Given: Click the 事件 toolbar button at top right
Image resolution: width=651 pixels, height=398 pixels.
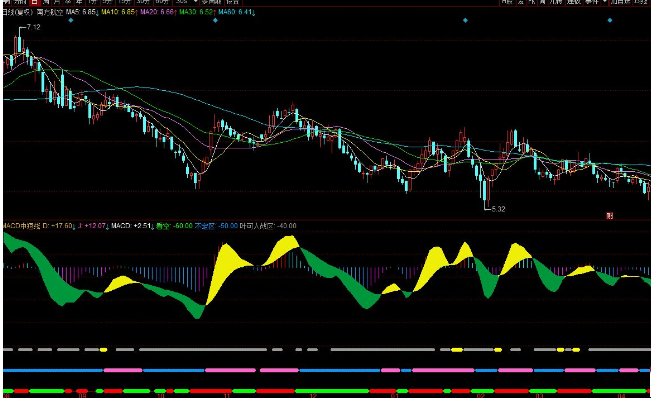Looking at the screenshot, I should click(591, 2).
